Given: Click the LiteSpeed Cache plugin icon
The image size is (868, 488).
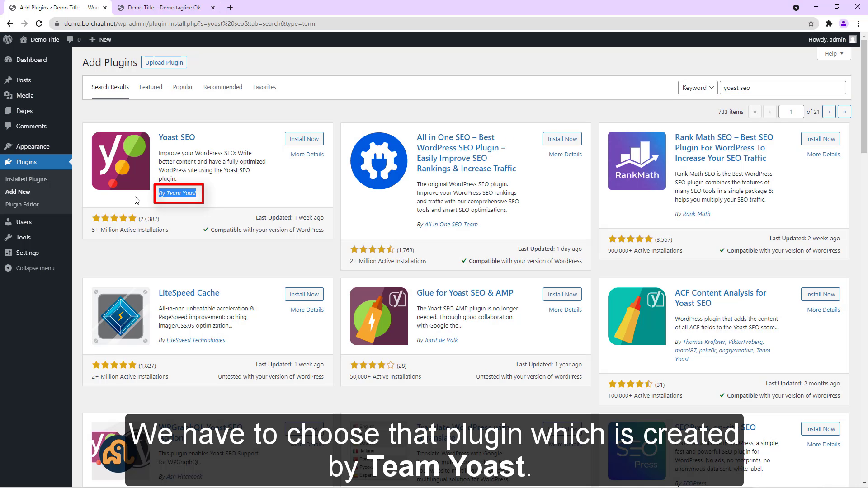Looking at the screenshot, I should pos(121,316).
